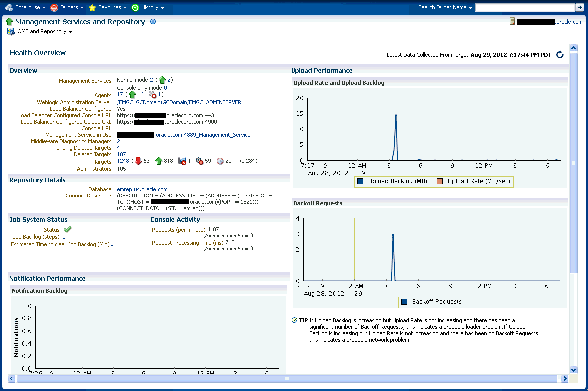Click the vertical scrollbar thumb

573,163
